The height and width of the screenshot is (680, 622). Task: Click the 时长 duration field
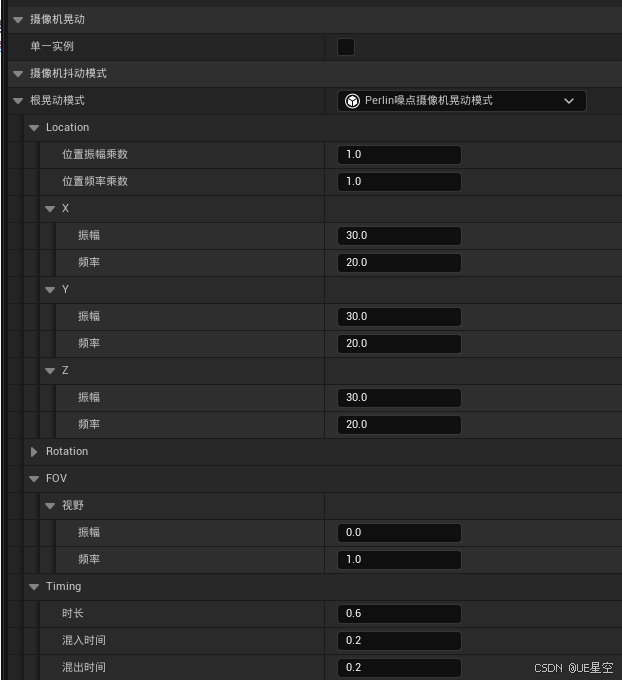pyautogui.click(x=399, y=614)
